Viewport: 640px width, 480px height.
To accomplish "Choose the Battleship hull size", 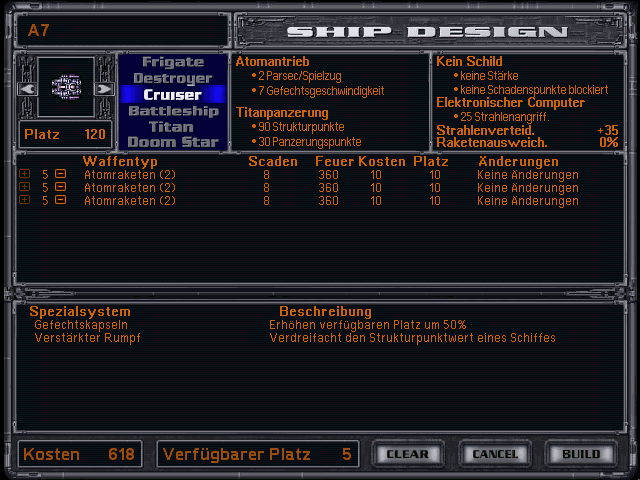I will pyautogui.click(x=173, y=111).
